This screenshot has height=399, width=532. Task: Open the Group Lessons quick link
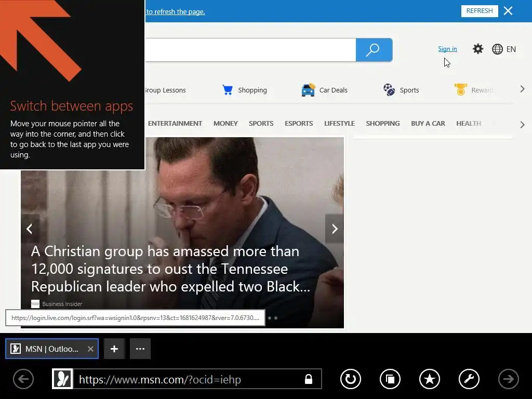(165, 90)
